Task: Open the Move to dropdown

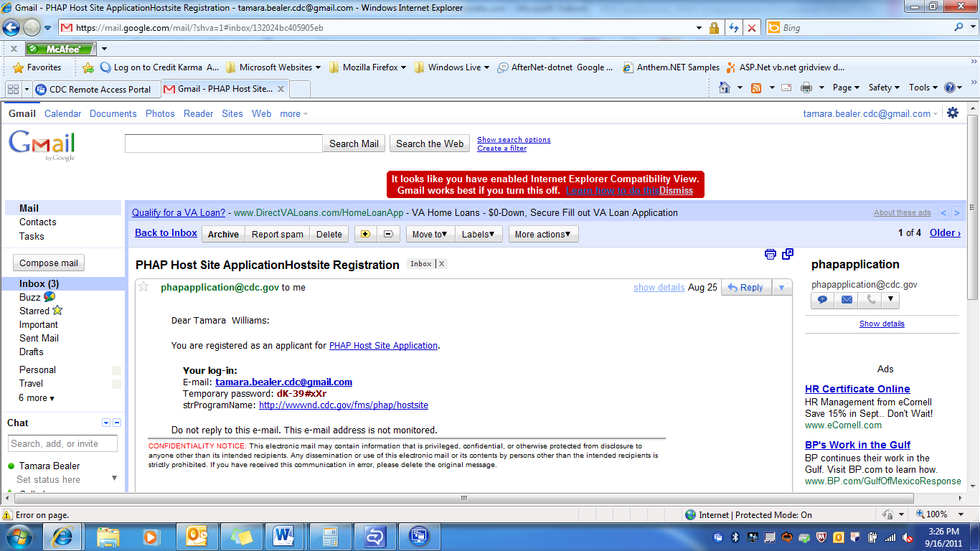Action: 430,234
